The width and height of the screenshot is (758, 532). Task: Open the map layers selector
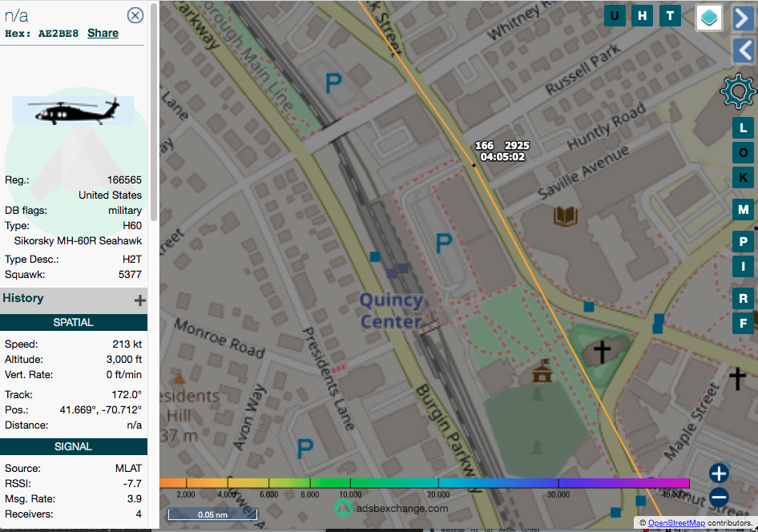coord(709,18)
